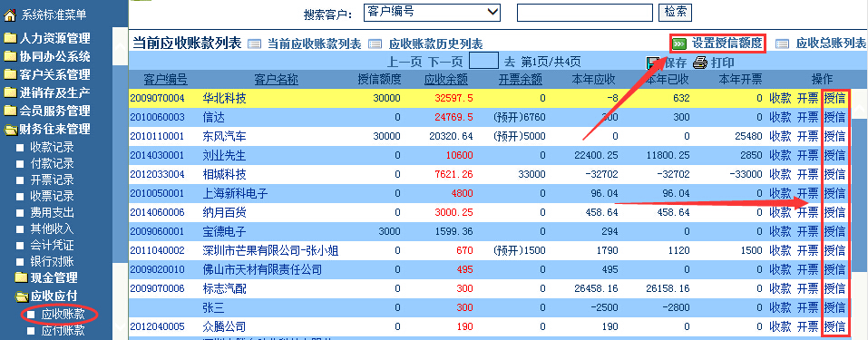Open the 客户编号 search field dropdown
Viewport: 868px width, 340px height.
click(x=432, y=12)
